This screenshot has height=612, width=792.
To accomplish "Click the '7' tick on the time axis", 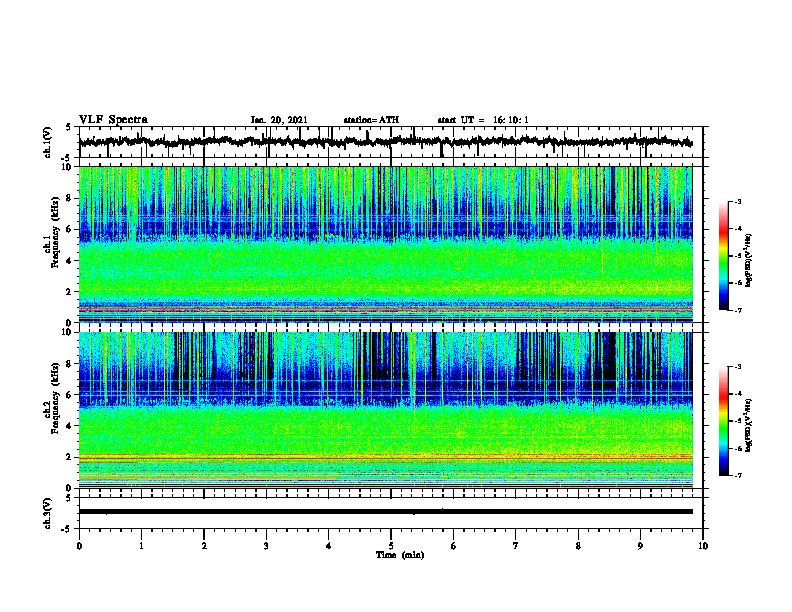I will click(x=516, y=546).
